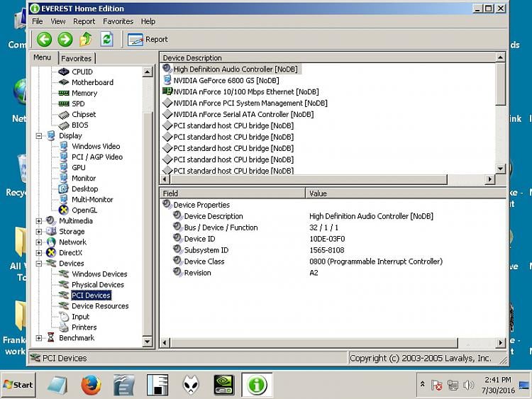Click the Value column header
The width and height of the screenshot is (532, 399).
pos(406,193)
